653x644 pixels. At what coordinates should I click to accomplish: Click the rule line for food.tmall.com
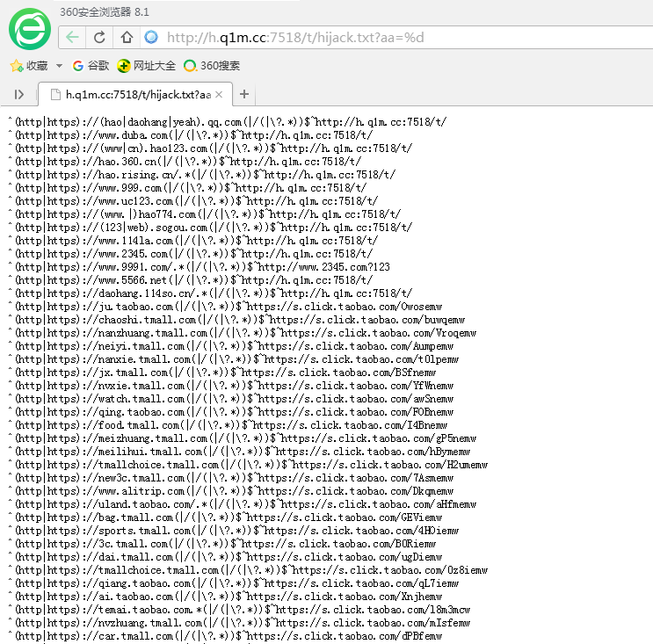[x=228, y=425]
